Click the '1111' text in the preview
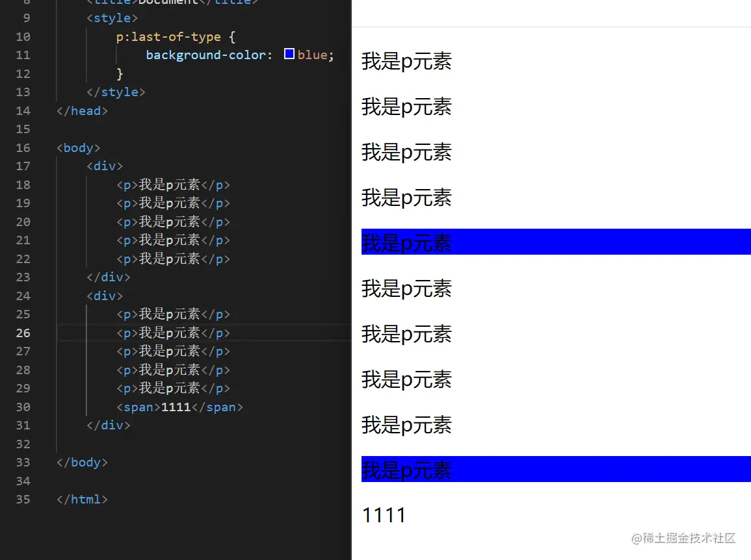 (x=384, y=515)
